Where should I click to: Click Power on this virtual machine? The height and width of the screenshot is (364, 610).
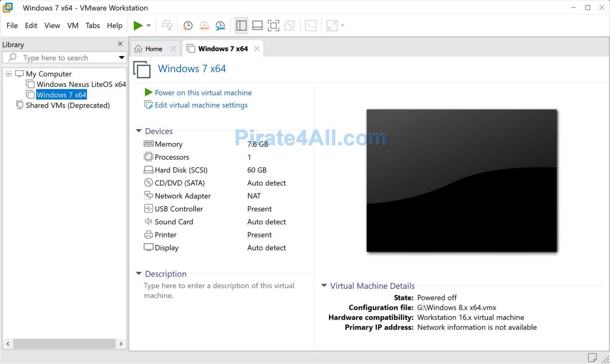(203, 93)
